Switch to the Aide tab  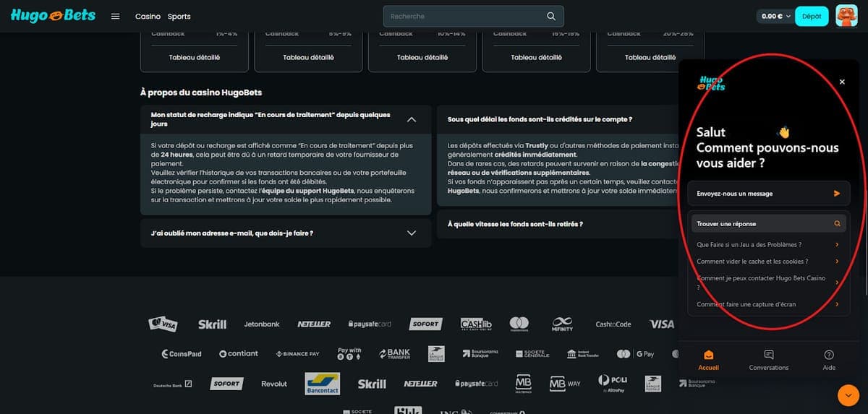point(829,360)
